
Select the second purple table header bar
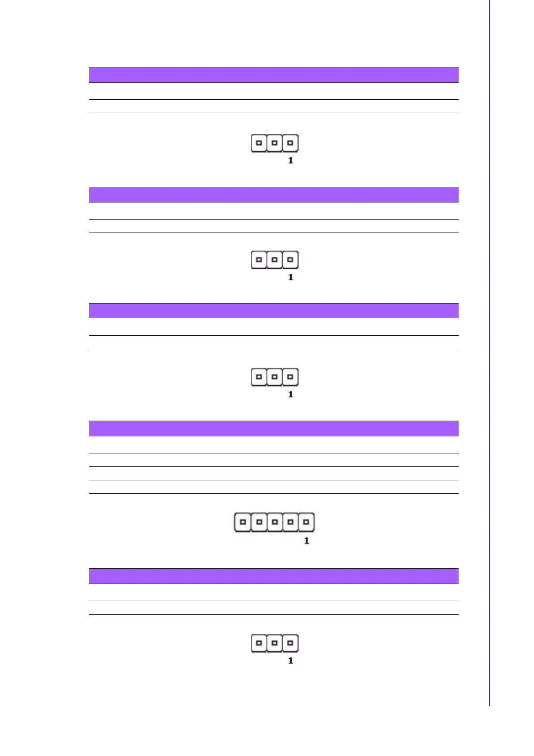pos(273,194)
